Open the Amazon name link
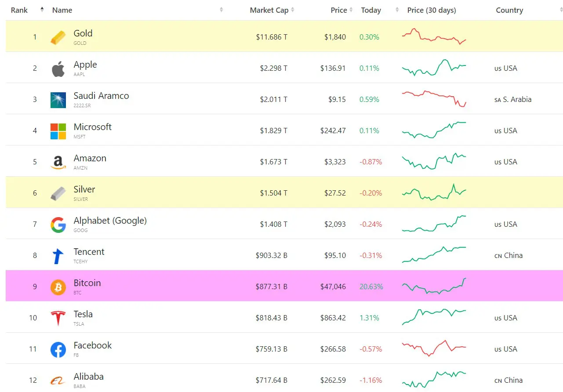563x392 pixels. pos(90,158)
